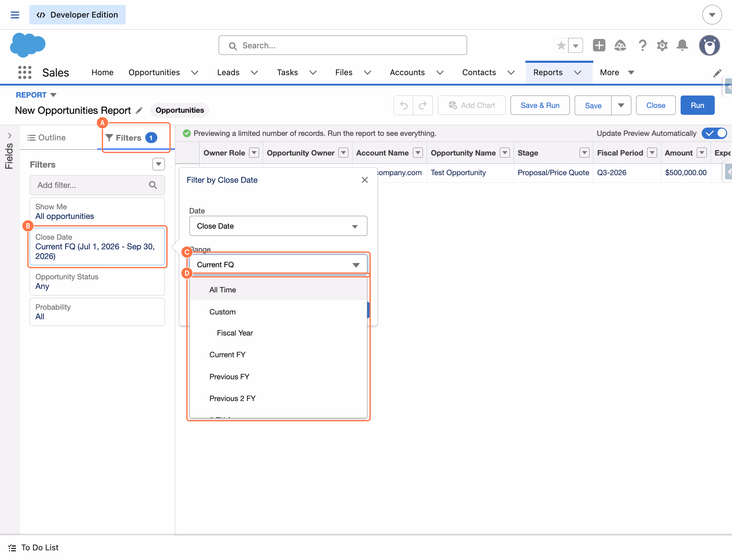Click the redo arrow button
This screenshot has width=732, height=560.
(x=423, y=105)
